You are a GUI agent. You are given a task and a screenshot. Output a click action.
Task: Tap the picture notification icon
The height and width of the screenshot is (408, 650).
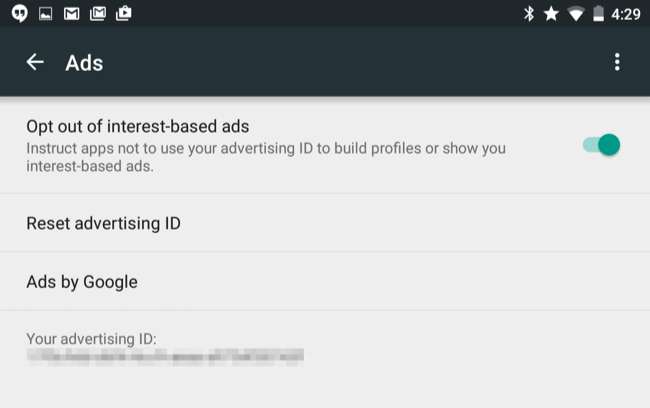pos(46,14)
